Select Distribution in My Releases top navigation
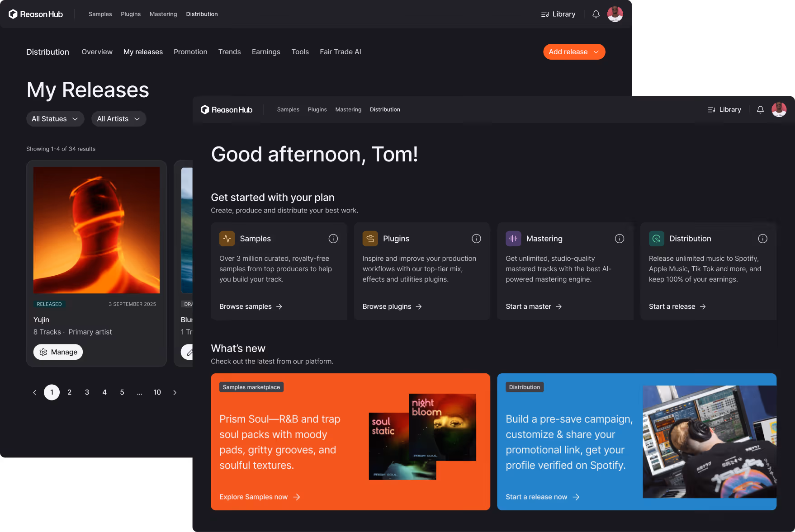795x532 pixels. point(202,14)
